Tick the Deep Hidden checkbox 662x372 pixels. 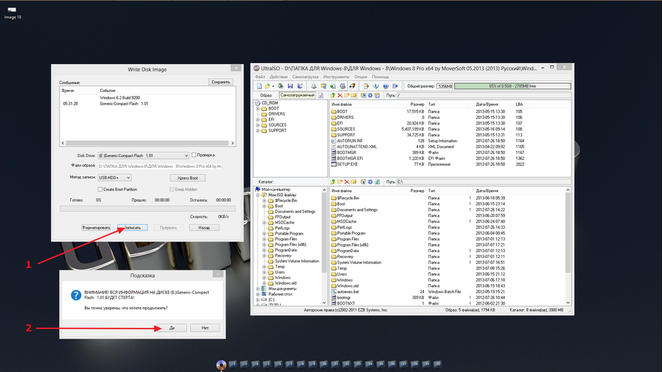(x=171, y=189)
